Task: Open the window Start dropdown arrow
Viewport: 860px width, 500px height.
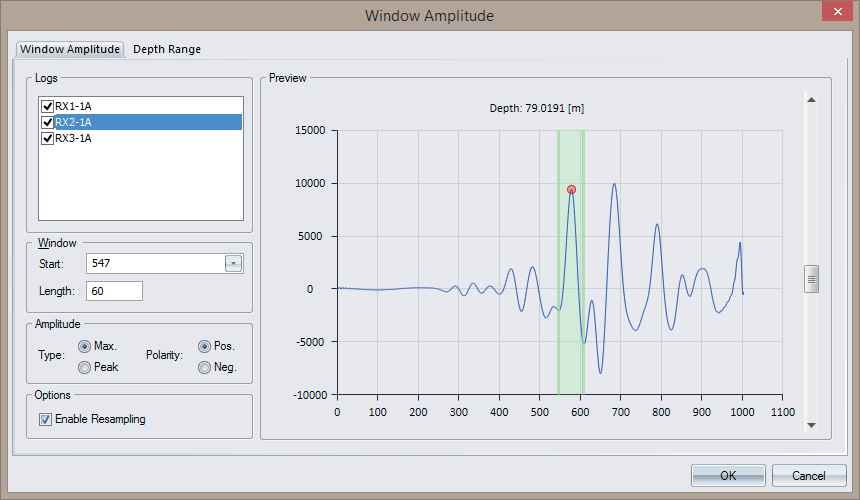Action: (x=233, y=264)
